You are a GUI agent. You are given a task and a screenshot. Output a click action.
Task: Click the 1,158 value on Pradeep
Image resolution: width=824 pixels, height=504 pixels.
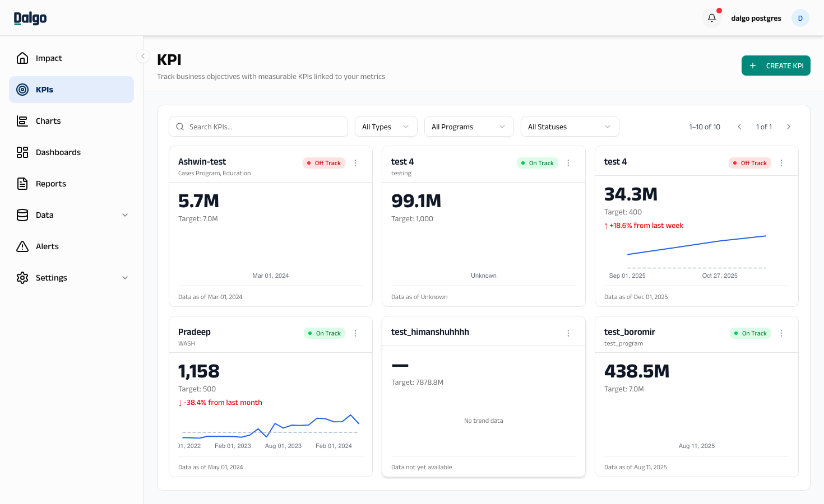pyautogui.click(x=198, y=371)
